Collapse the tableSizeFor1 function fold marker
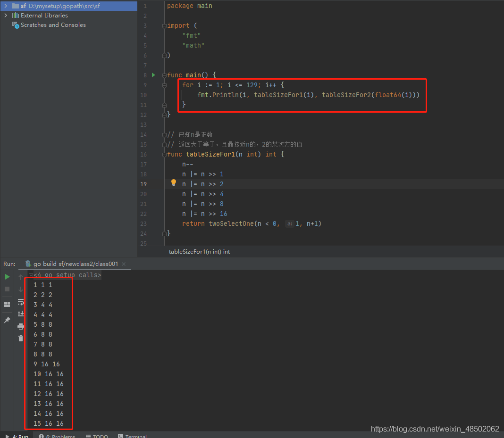The image size is (504, 438). tap(164, 155)
